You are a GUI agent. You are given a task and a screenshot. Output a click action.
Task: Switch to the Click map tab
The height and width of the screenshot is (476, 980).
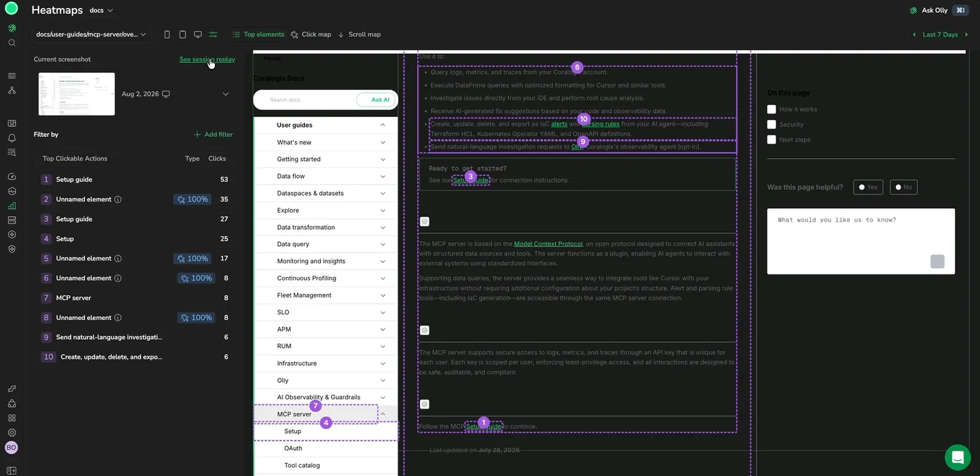pyautogui.click(x=311, y=34)
